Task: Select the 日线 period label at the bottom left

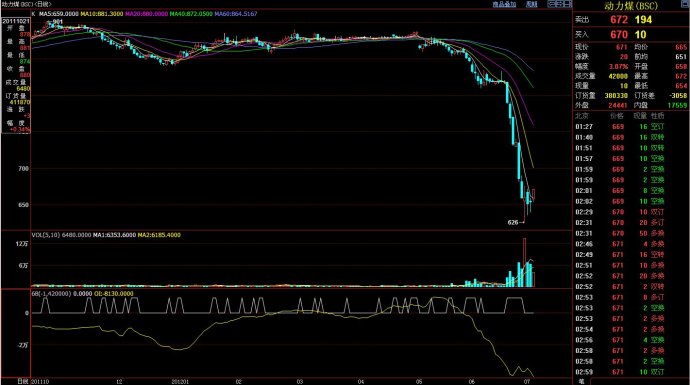Action: tap(23, 381)
